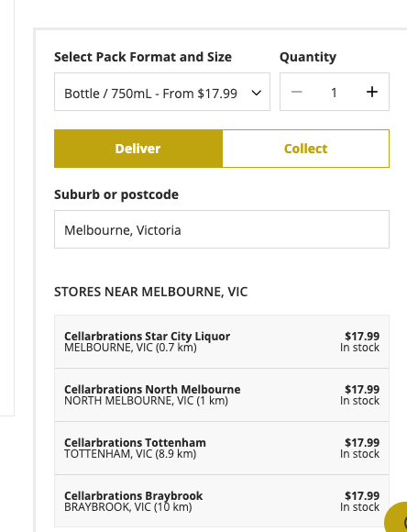Click In stock status for North Melbourne store
This screenshot has height=532, width=407.
(x=359, y=401)
